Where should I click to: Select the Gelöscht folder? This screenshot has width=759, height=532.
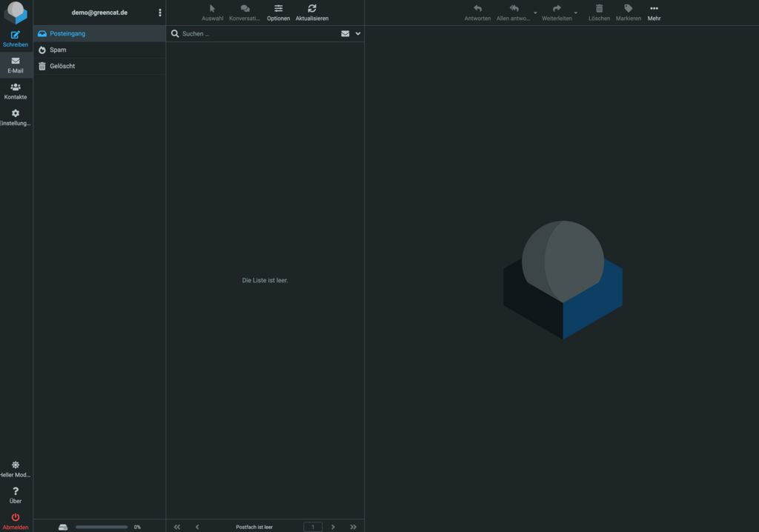62,66
